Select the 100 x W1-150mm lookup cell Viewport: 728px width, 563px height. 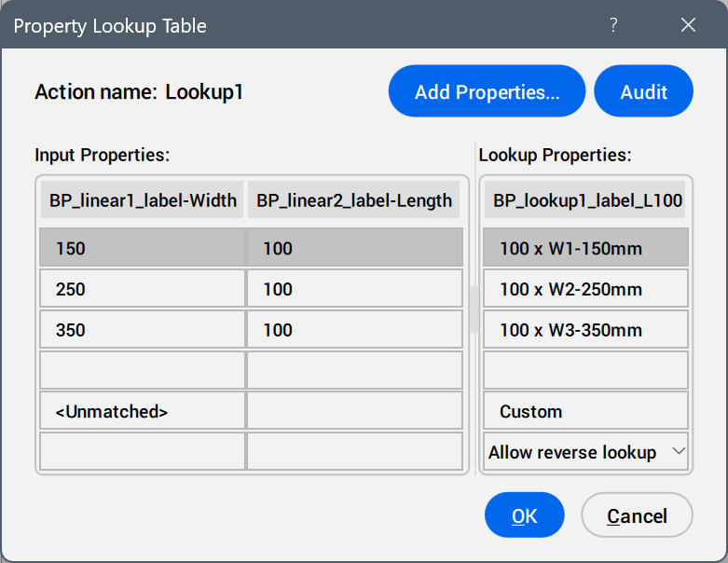point(586,248)
